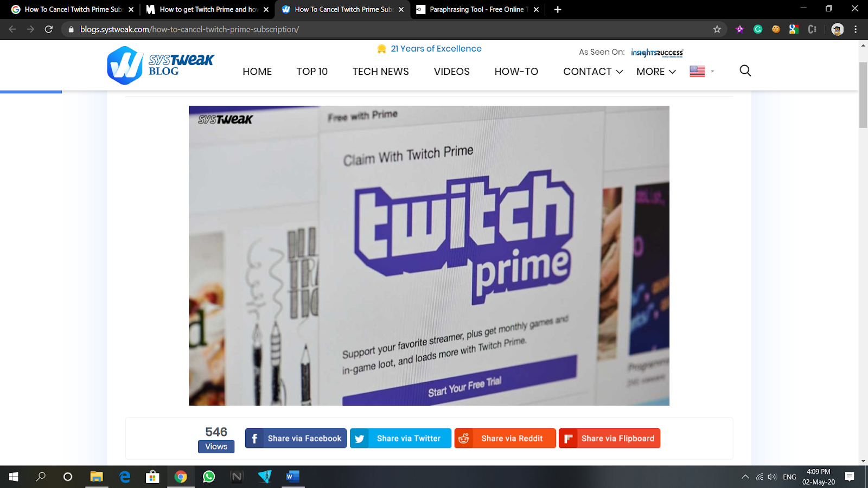Open the Windows Start menu
Image resolution: width=868 pixels, height=488 pixels.
click(14, 477)
